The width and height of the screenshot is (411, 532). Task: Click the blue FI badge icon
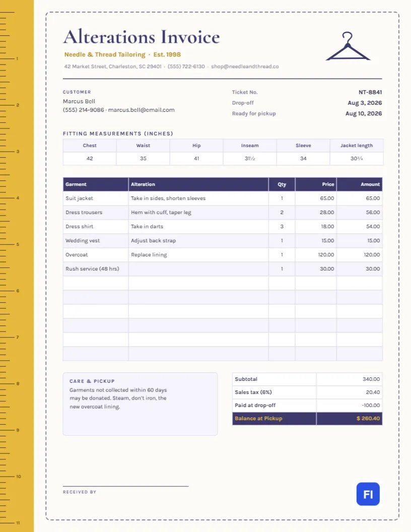368,494
